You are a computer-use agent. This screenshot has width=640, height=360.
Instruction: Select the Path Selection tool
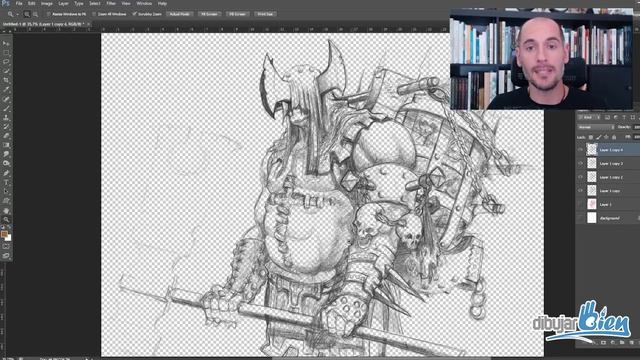(6, 192)
